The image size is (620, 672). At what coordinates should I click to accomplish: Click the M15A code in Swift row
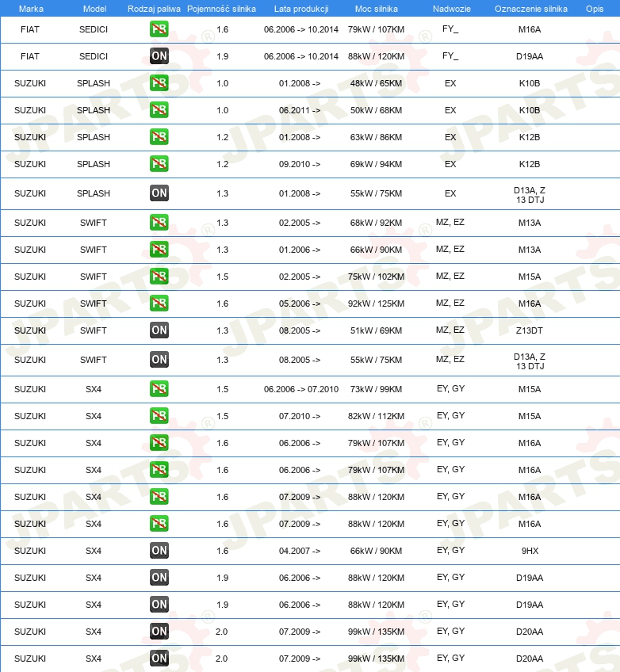530,277
